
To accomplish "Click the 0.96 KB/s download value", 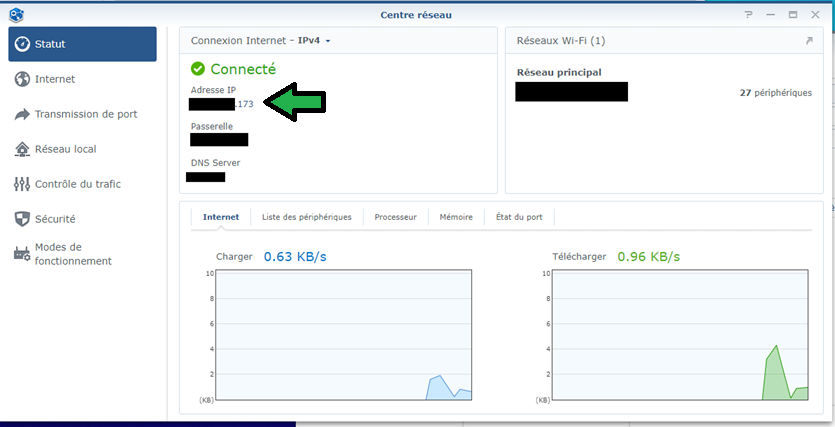I will 649,257.
